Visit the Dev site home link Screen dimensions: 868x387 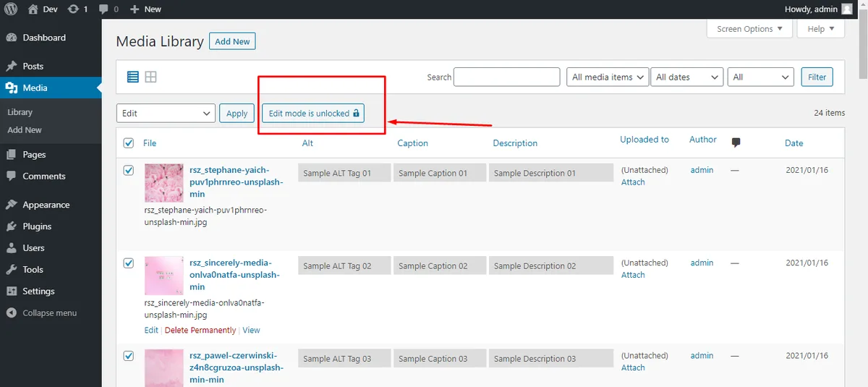(x=43, y=9)
